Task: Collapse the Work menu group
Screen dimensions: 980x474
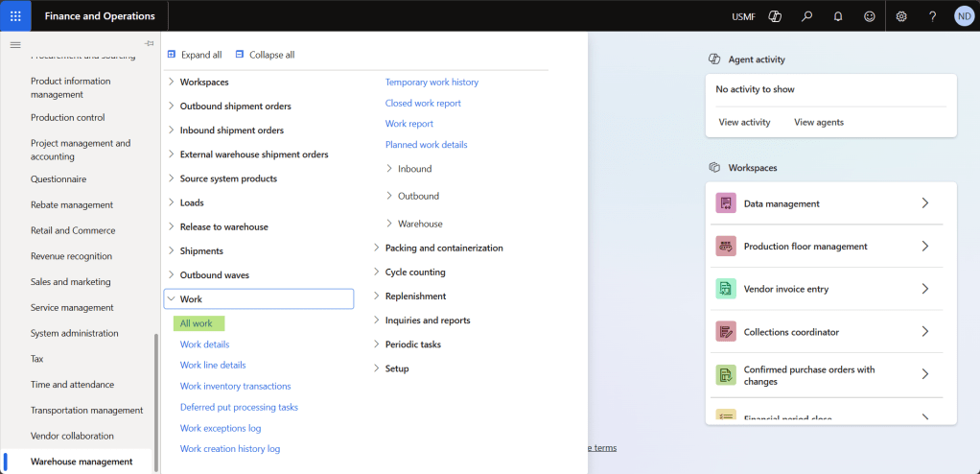Action: (172, 299)
